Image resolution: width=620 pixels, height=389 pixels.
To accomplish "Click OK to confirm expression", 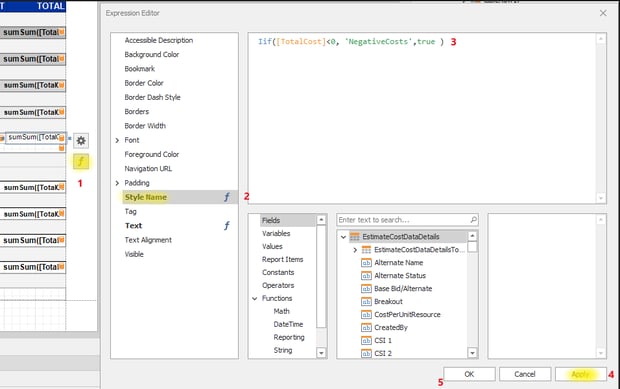I will coord(469,374).
